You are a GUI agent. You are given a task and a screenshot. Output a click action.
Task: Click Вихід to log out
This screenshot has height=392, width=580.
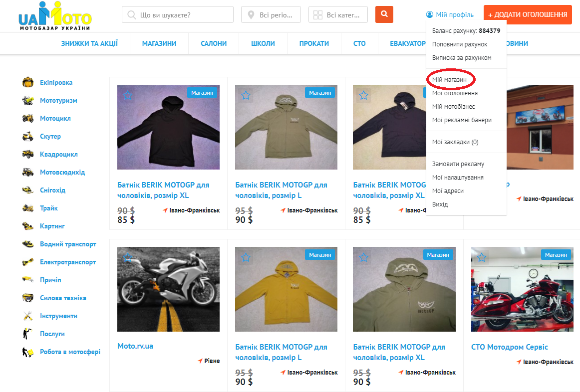[x=440, y=204]
